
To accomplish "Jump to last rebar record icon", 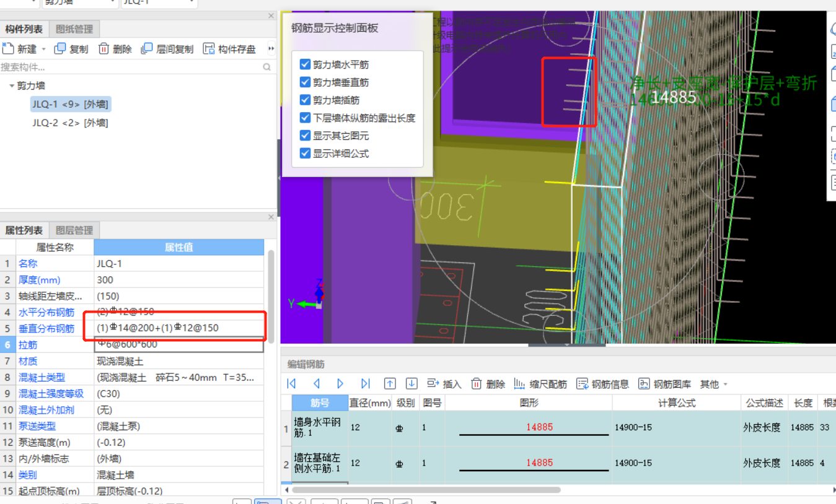I will (x=365, y=384).
